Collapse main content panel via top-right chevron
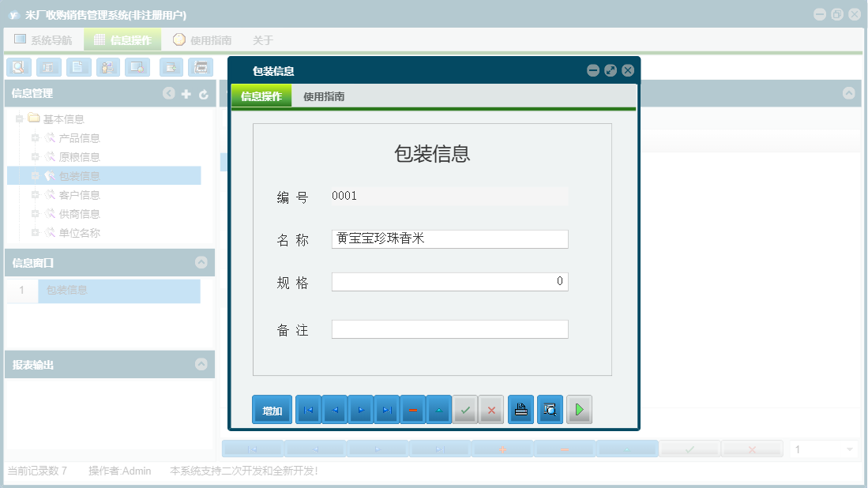The height and width of the screenshot is (488, 868). (x=848, y=93)
